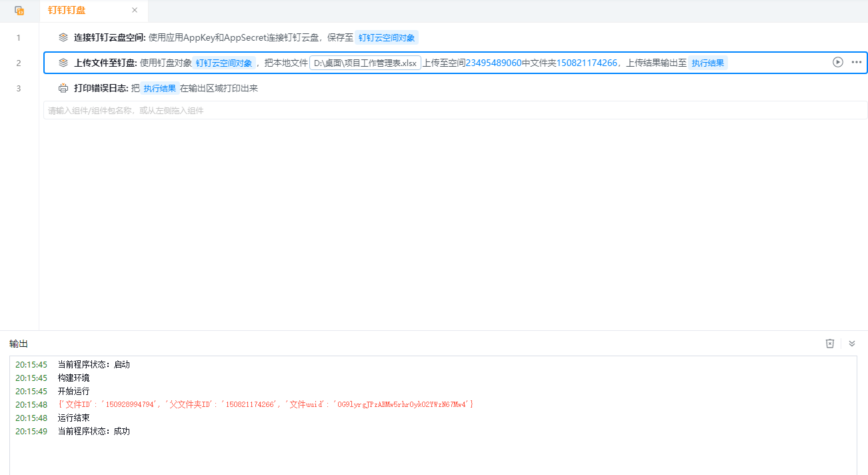Click 钉钉云空间对象 variable in step 1
Image resolution: width=868 pixels, height=475 pixels.
(387, 38)
